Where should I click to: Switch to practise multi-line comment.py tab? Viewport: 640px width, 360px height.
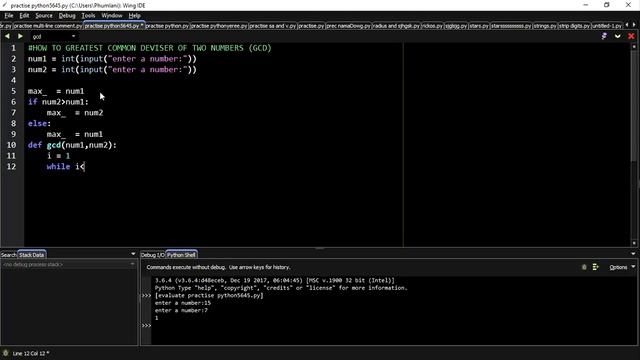48,26
